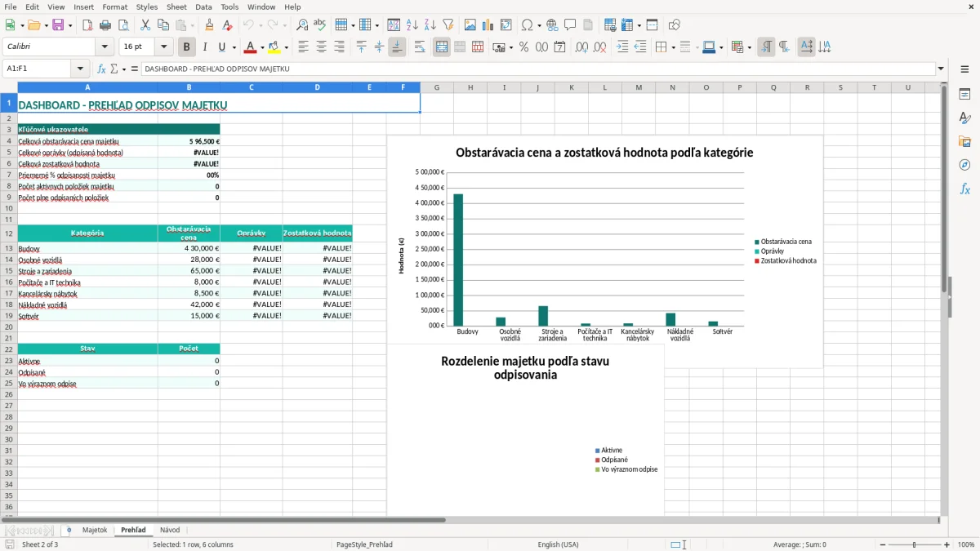Activate Clone Formatting paintbrush
Screen dimensions: 980x551
pyautogui.click(x=209, y=25)
